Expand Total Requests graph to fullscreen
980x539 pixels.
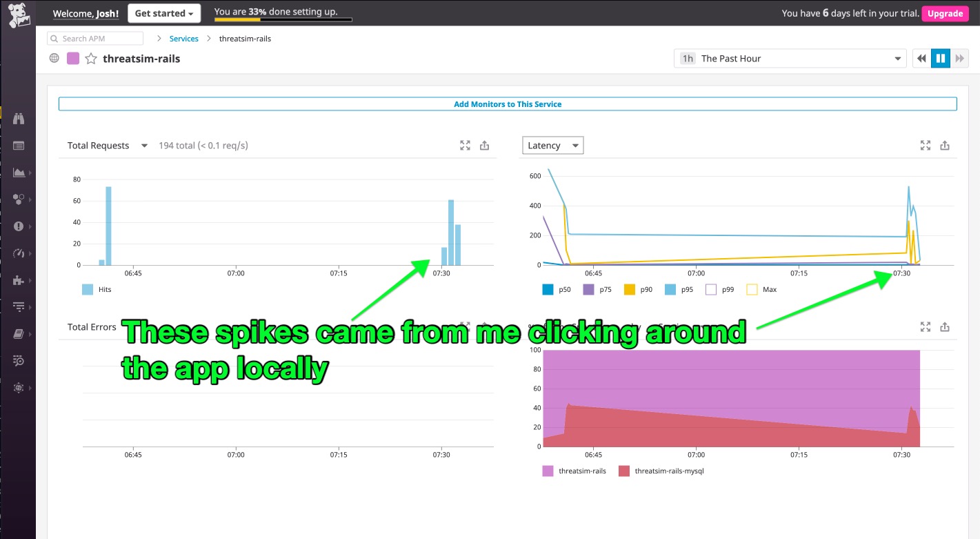pos(465,146)
